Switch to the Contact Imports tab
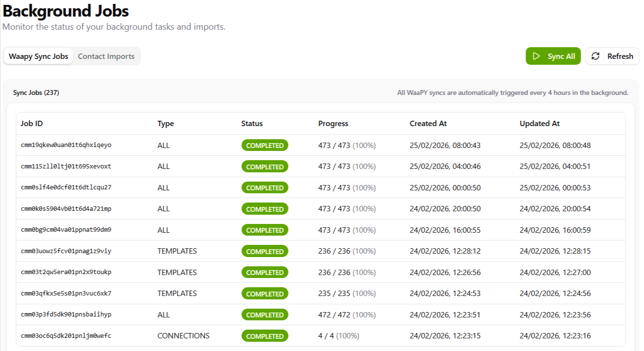The width and height of the screenshot is (644, 351). click(x=106, y=56)
